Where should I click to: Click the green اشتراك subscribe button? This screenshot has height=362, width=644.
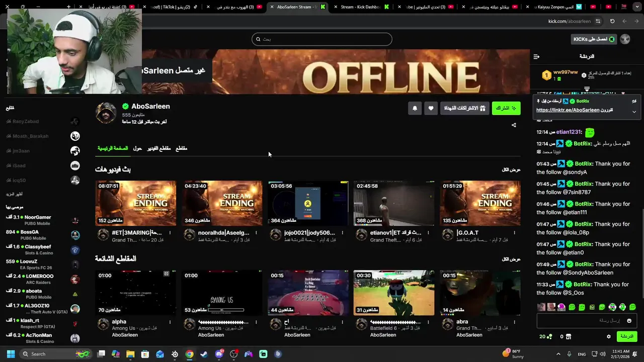pos(506,108)
